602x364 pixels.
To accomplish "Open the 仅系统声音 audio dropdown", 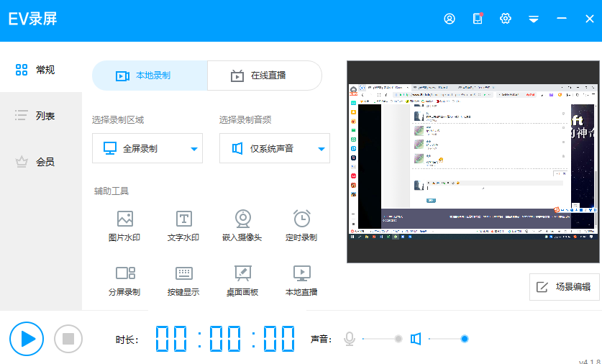I will click(275, 148).
